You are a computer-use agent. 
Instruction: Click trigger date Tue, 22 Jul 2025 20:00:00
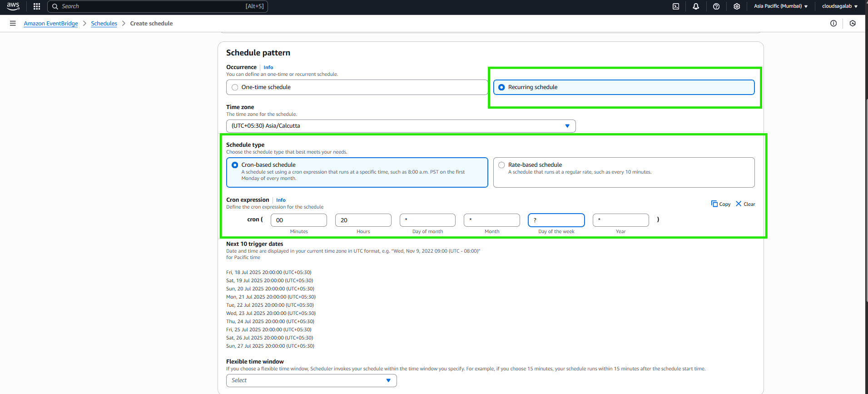point(270,305)
